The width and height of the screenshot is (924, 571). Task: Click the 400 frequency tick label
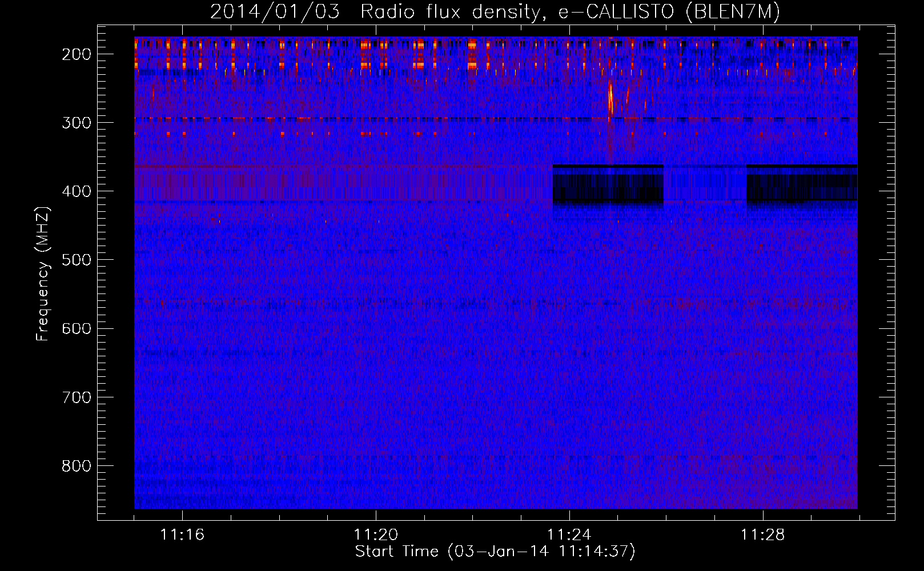tap(77, 191)
